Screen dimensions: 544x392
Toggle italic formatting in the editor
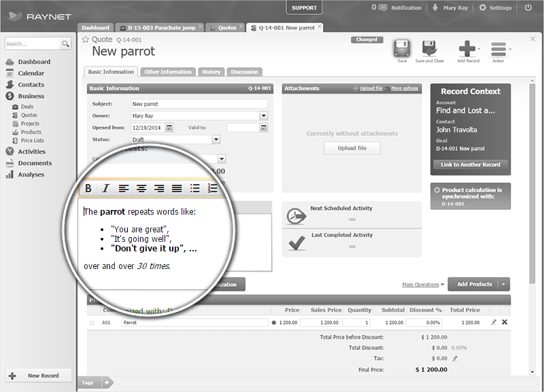[105, 188]
